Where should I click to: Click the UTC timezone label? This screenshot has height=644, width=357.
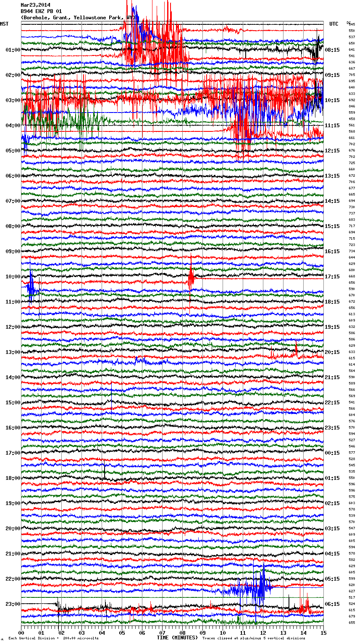click(x=334, y=24)
